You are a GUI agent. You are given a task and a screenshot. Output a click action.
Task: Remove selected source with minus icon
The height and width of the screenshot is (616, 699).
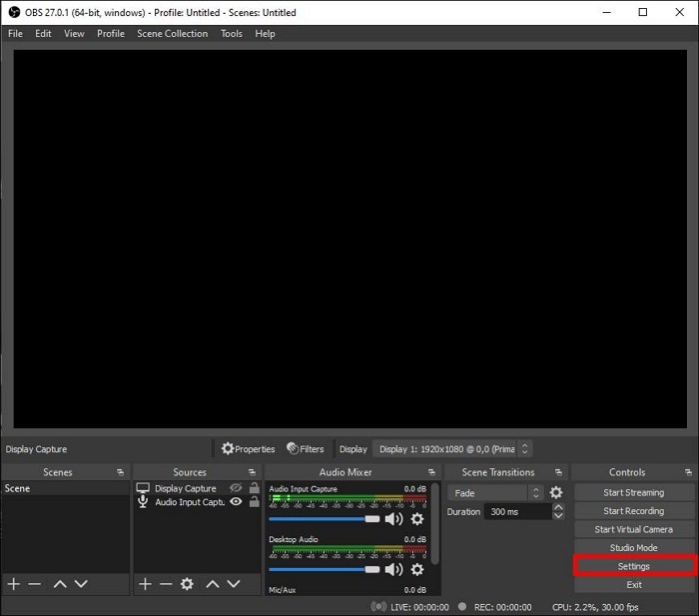click(x=166, y=583)
